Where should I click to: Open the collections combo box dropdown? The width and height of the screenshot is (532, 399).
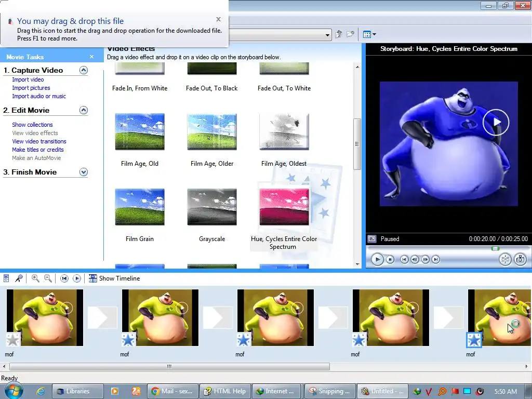click(327, 35)
